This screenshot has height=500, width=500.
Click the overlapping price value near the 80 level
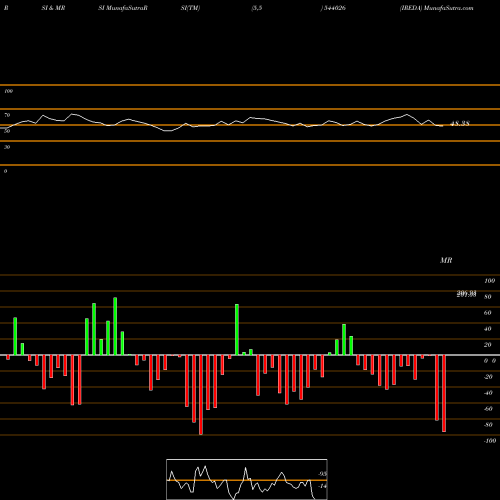coord(466,294)
